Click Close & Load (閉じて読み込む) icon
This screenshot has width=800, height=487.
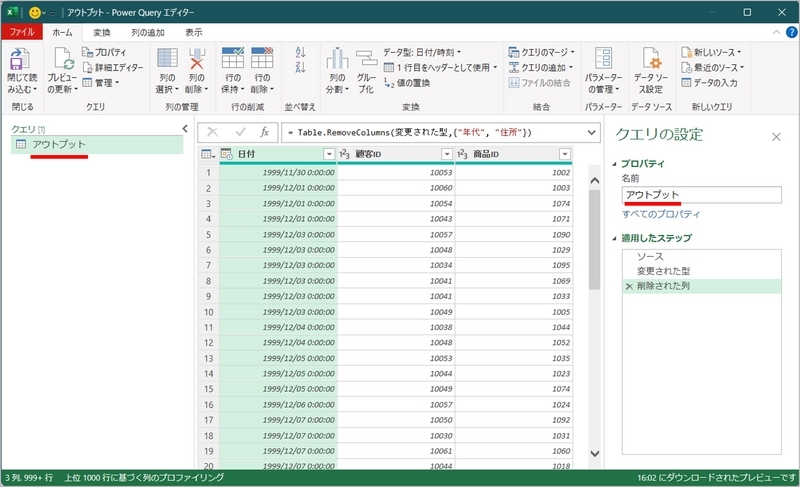point(19,59)
